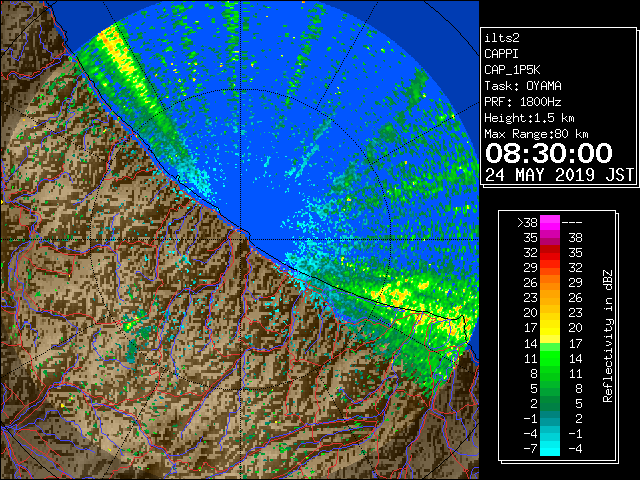Click the cyan bottom swatch of legend
Screen dimensions: 640x480
(x=550, y=448)
